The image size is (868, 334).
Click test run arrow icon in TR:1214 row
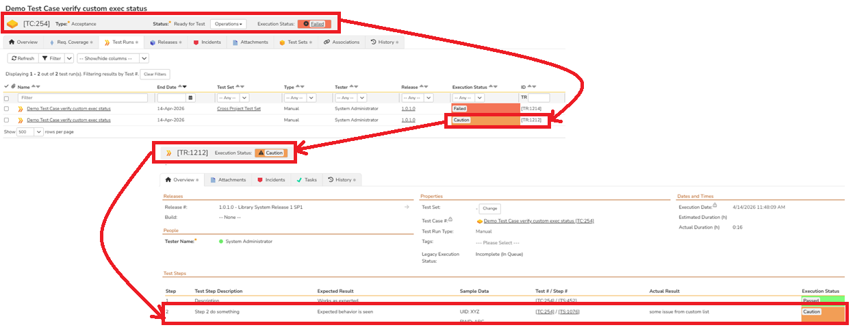[x=21, y=109]
